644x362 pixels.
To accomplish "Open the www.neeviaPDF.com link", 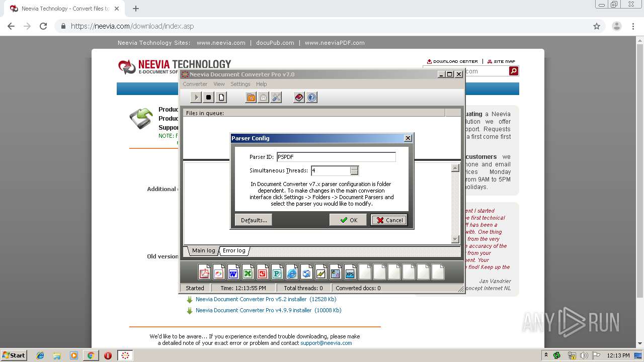I will coord(335,43).
